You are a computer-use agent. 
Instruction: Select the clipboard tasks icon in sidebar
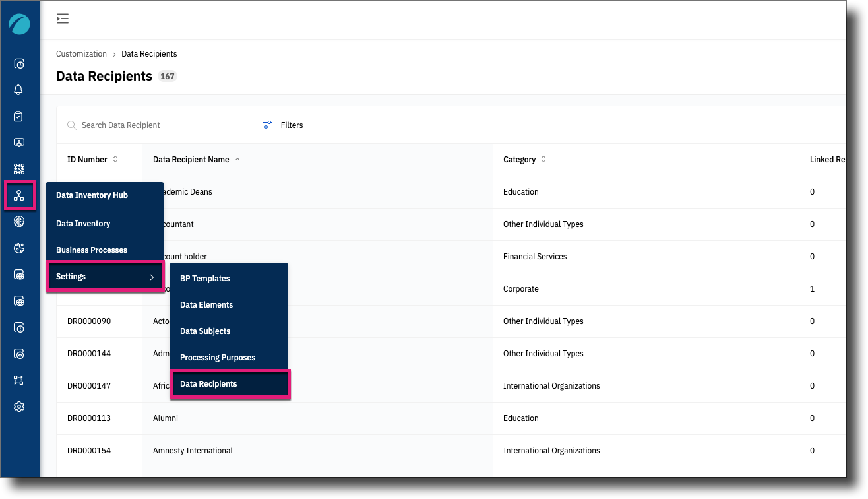20,116
